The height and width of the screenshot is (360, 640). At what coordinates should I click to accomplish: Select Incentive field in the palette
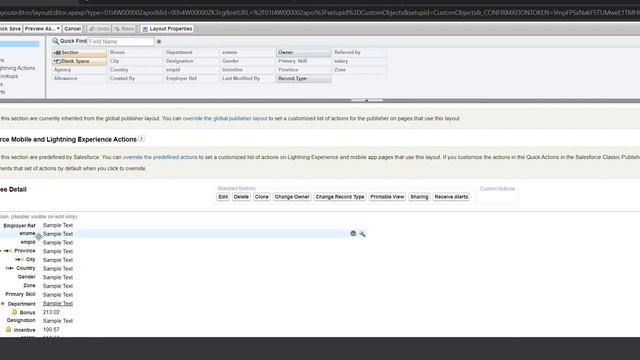point(247,70)
